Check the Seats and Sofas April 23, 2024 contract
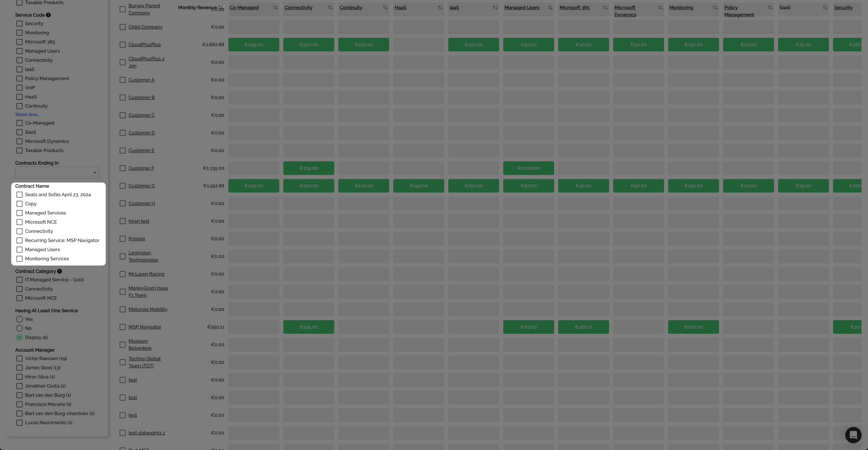This screenshot has height=450, width=868. tap(20, 194)
